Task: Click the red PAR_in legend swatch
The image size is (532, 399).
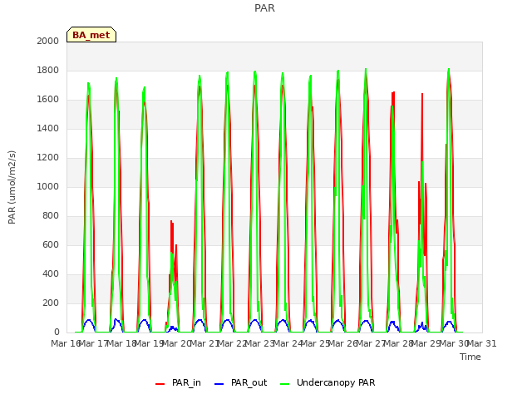Action: (x=160, y=384)
